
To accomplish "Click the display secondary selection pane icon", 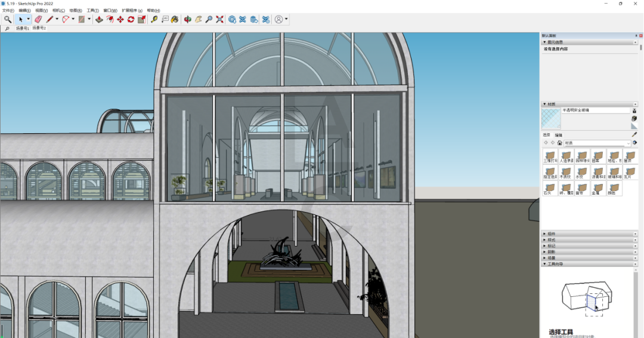I will pos(634,111).
